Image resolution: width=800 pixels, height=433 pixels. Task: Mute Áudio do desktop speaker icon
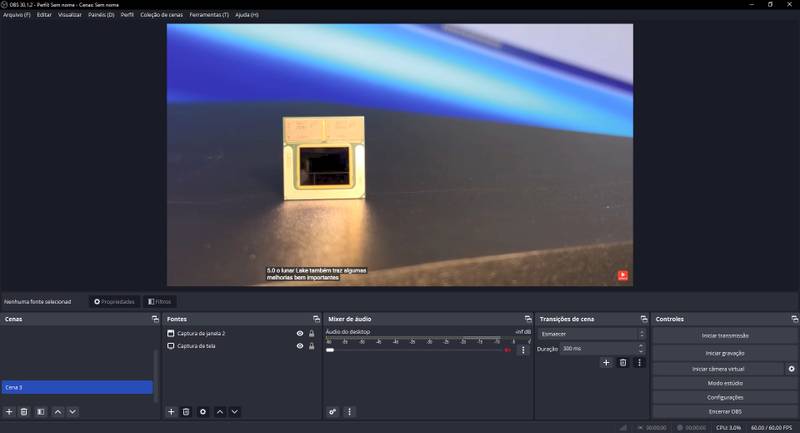coord(508,350)
